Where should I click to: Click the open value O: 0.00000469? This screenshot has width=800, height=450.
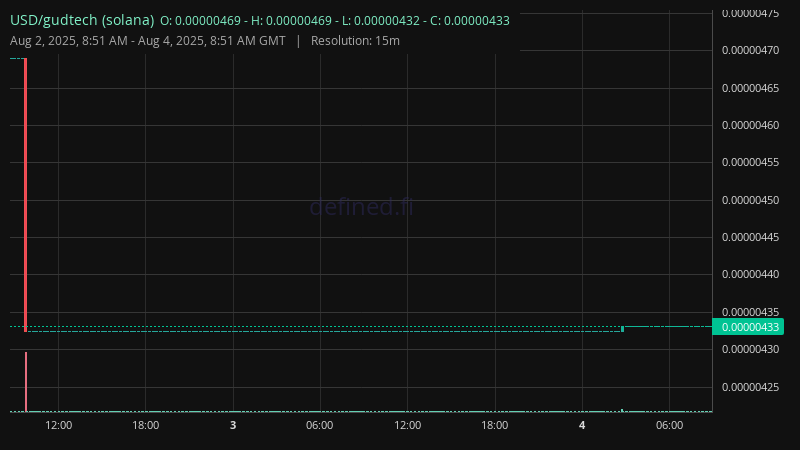[201, 21]
